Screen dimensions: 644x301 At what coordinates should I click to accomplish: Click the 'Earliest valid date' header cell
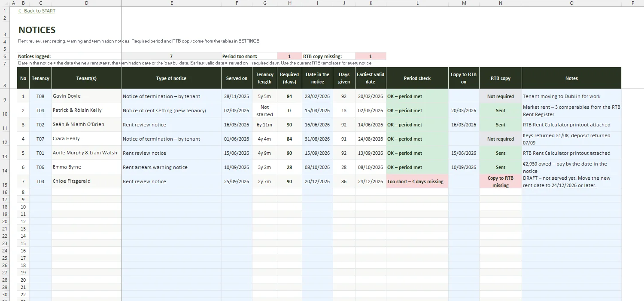[371, 78]
